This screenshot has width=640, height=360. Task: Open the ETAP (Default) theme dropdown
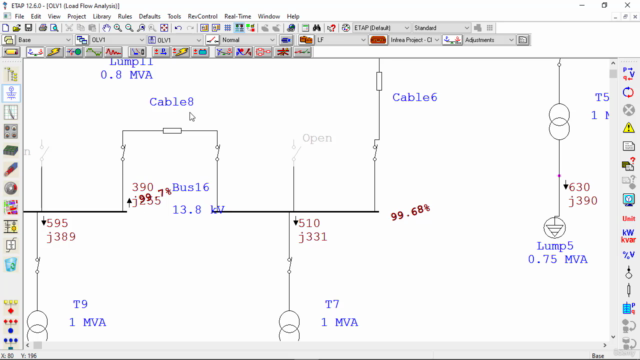381,28
